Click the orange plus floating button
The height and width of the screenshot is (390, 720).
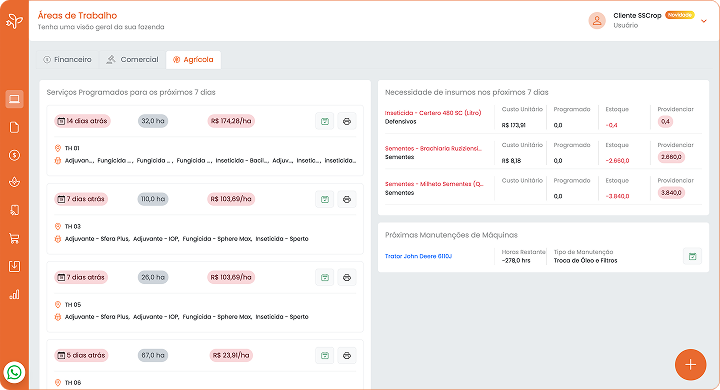[690, 365]
